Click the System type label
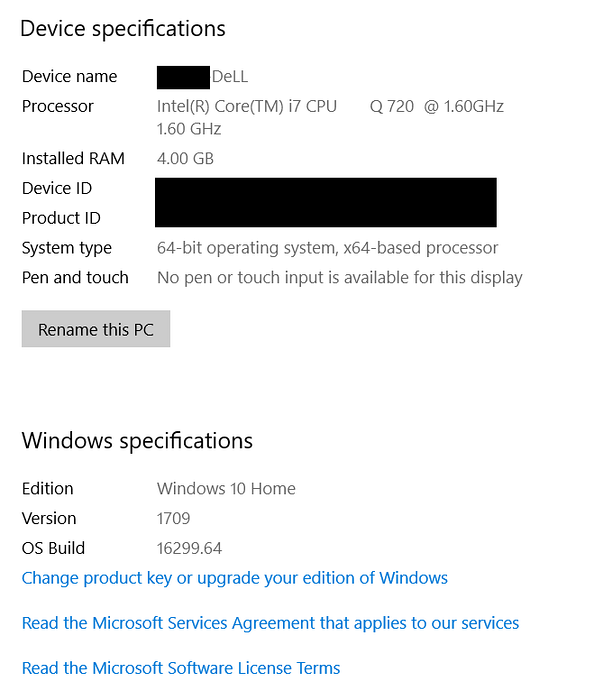This screenshot has width=603, height=700. click(x=67, y=248)
